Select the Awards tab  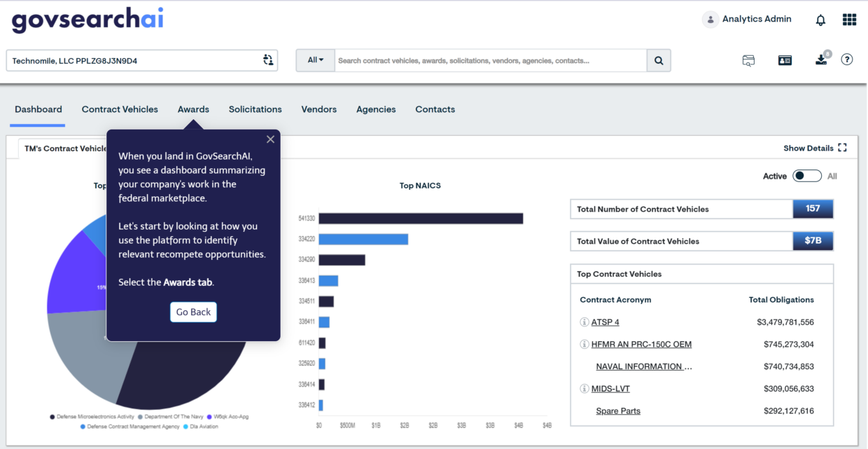[193, 109]
